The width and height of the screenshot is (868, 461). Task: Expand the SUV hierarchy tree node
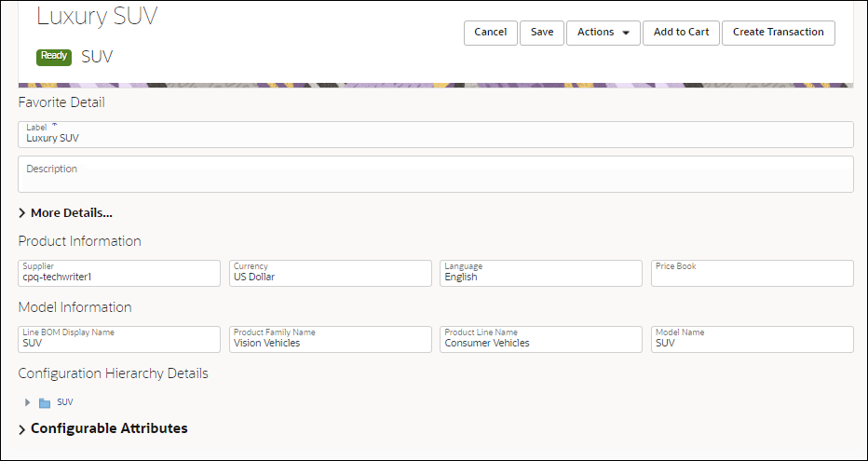pyautogui.click(x=27, y=402)
